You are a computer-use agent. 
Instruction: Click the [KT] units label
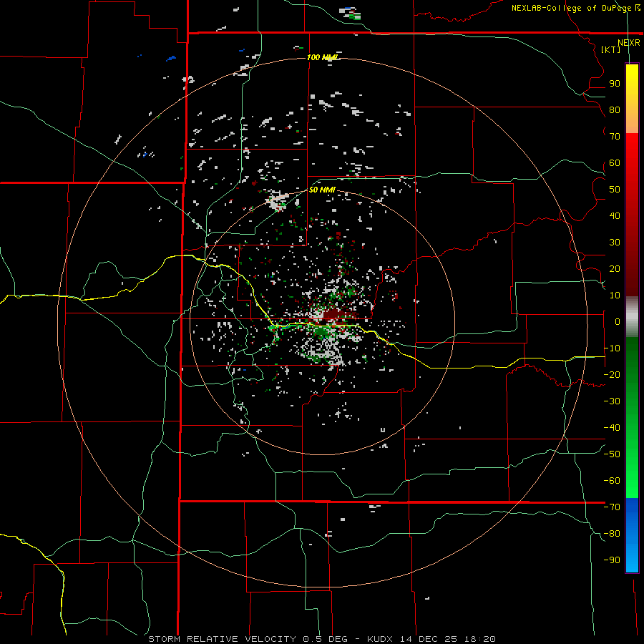[610, 49]
